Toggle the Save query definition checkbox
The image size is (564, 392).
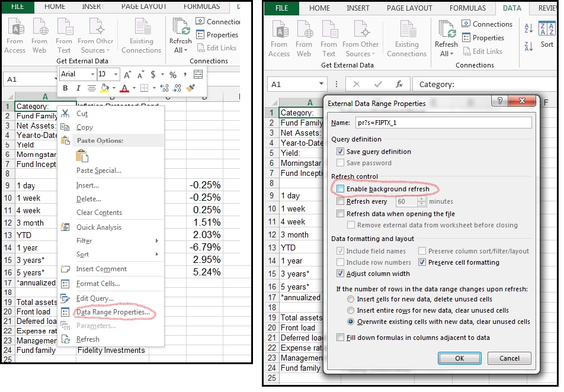340,152
